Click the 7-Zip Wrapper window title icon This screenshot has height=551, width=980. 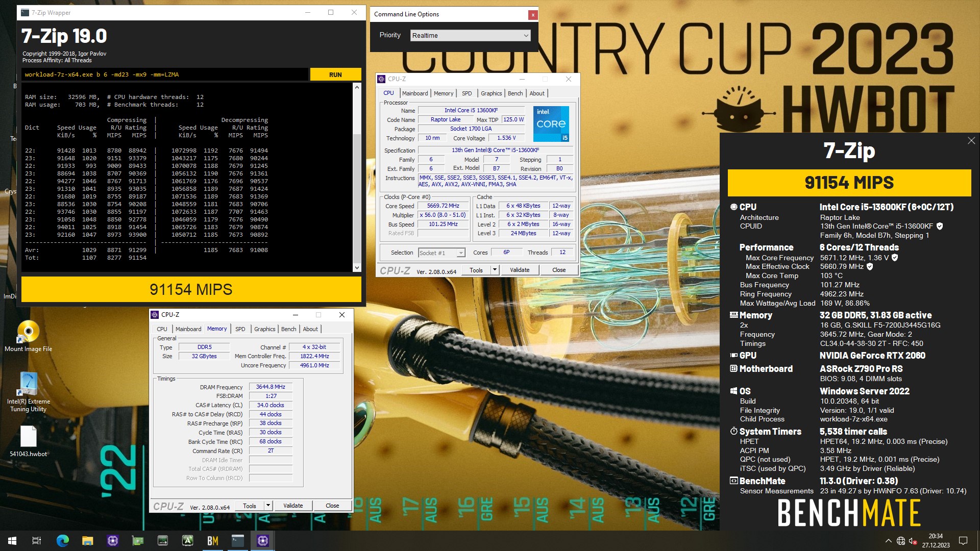(x=25, y=12)
